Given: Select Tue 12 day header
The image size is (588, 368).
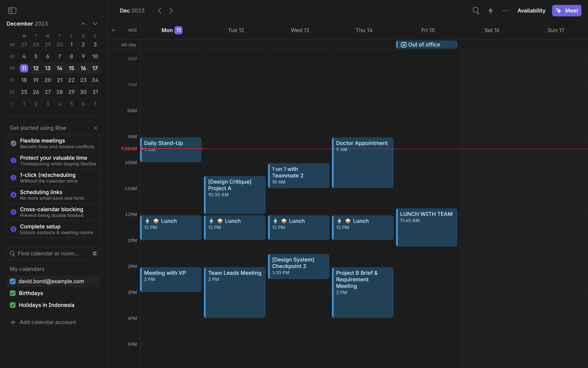Looking at the screenshot, I should (x=236, y=30).
